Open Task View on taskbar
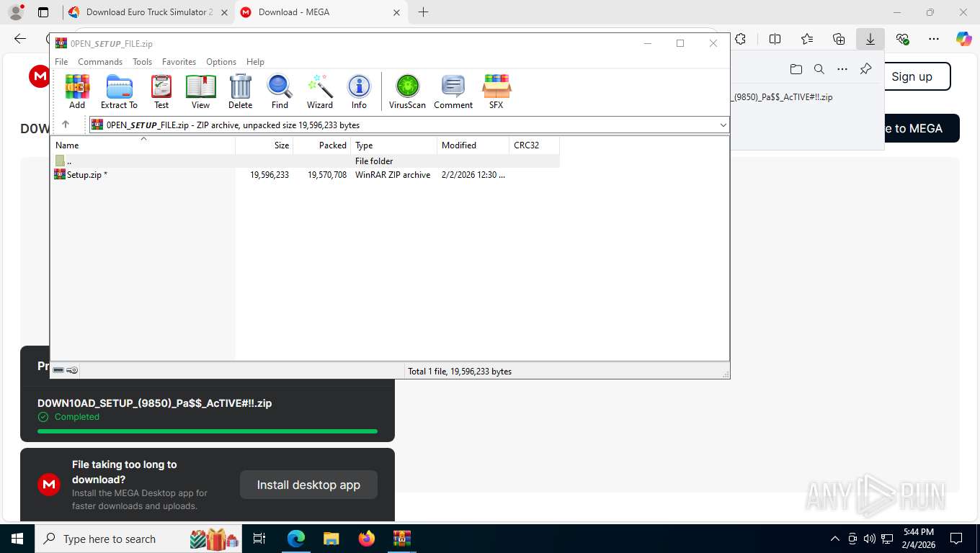The height and width of the screenshot is (553, 980). [x=259, y=539]
